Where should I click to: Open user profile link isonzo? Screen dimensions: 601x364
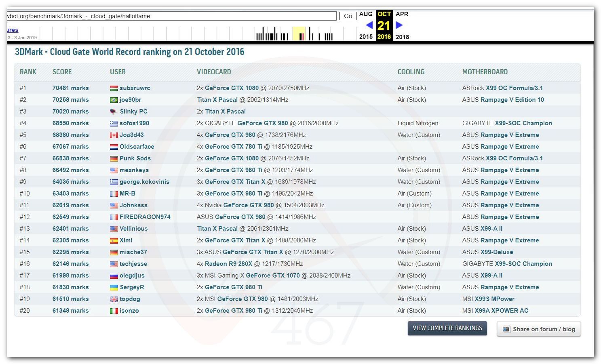click(129, 311)
